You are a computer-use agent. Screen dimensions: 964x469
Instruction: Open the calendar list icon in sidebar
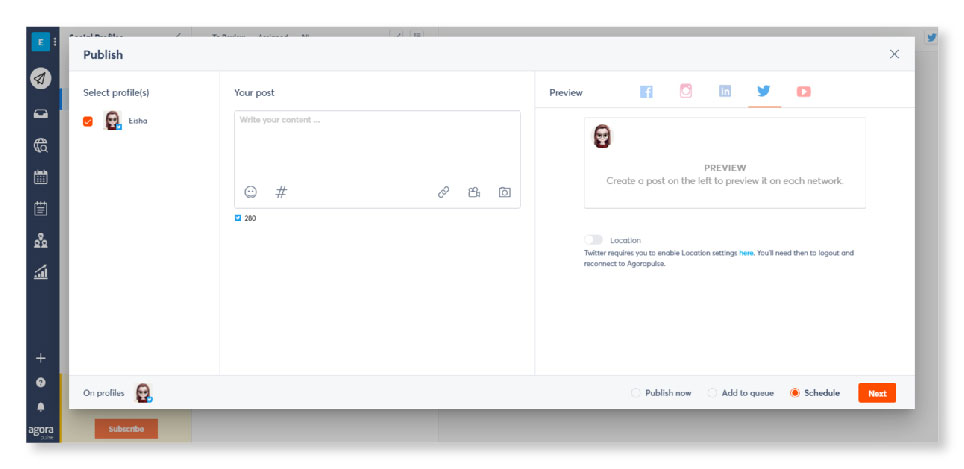41,208
